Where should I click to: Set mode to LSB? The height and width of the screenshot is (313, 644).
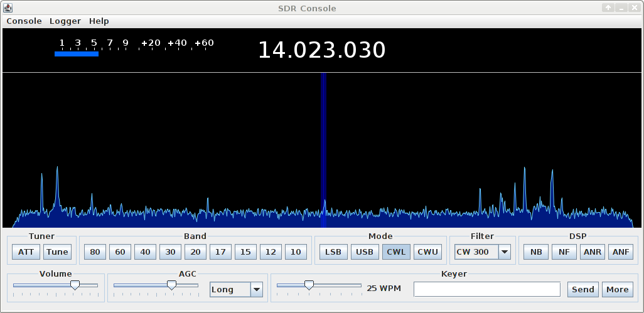tap(333, 252)
